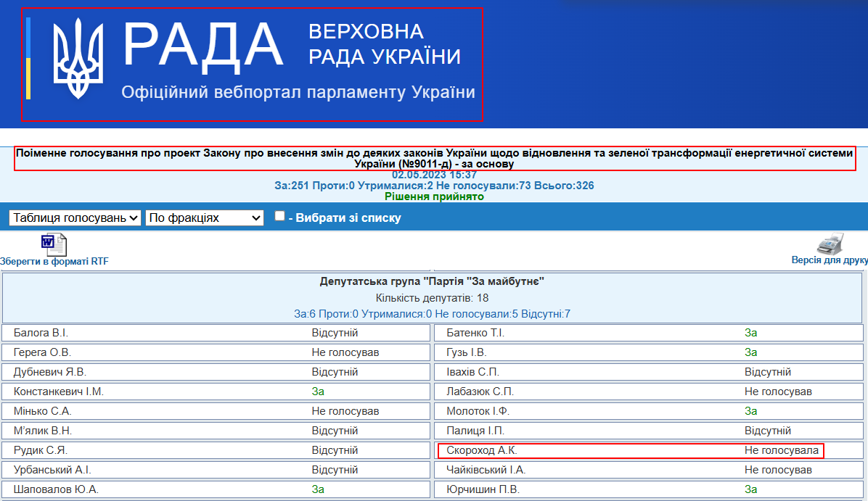Click 'Офіційний вебпортал парламенту України' text

click(298, 92)
